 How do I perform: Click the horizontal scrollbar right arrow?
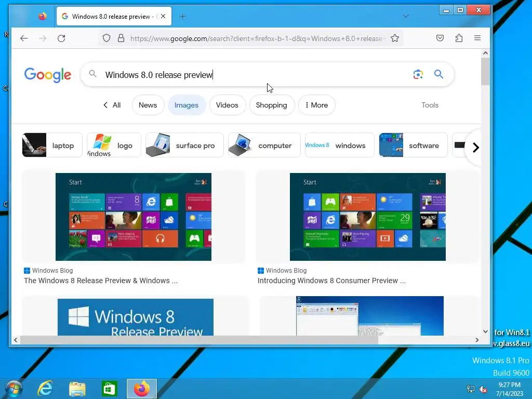click(x=477, y=340)
